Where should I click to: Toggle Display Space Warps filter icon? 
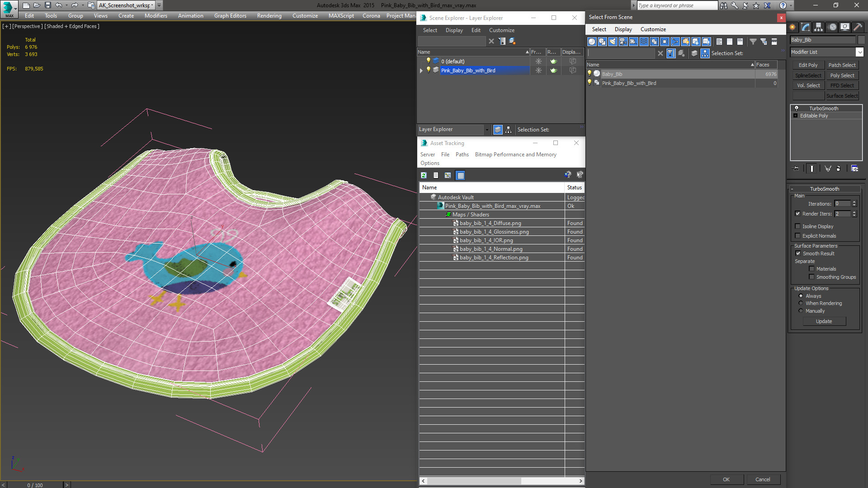pyautogui.click(x=644, y=42)
